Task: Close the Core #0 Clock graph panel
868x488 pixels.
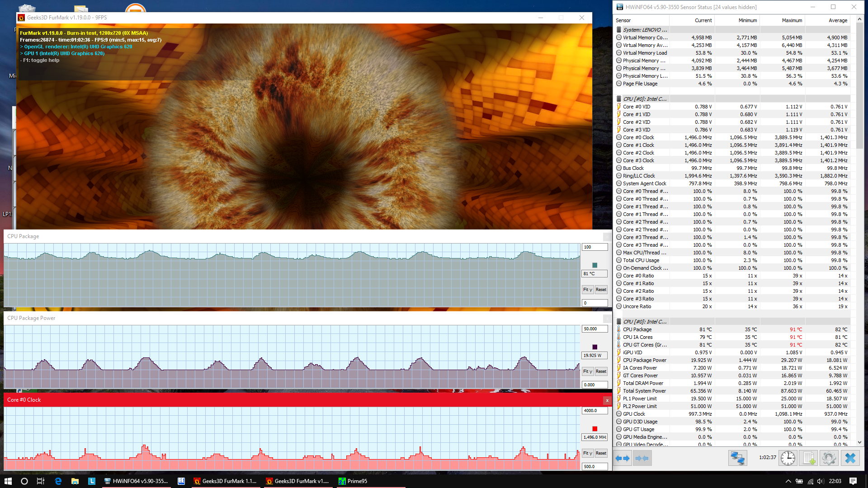Action: pos(607,400)
